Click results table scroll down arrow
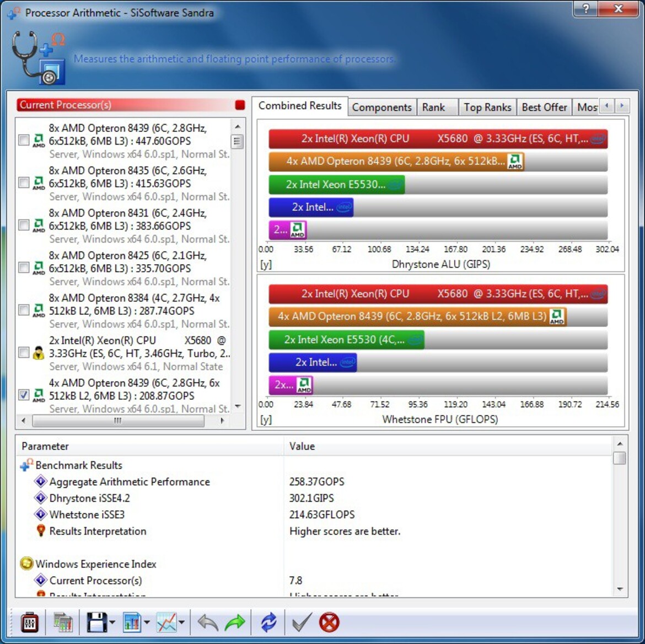This screenshot has height=644, width=645. 620,589
